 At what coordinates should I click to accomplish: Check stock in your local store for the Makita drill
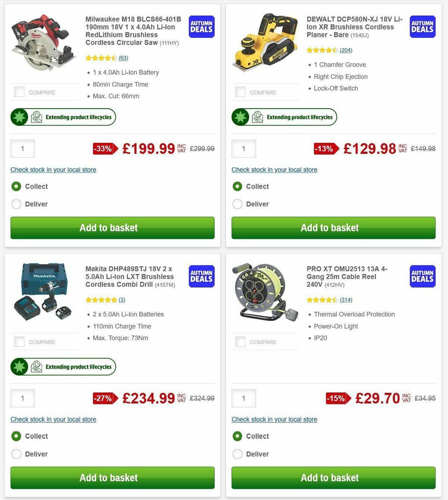(53, 419)
